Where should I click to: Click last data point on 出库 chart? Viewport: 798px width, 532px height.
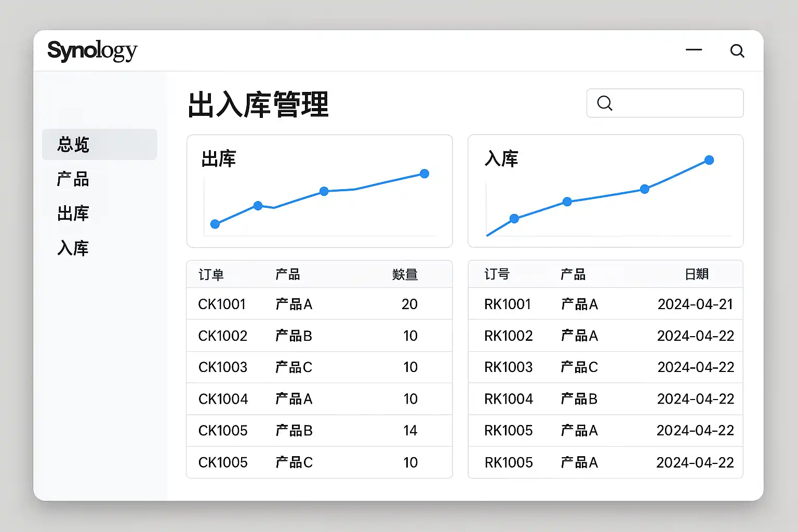point(424,174)
